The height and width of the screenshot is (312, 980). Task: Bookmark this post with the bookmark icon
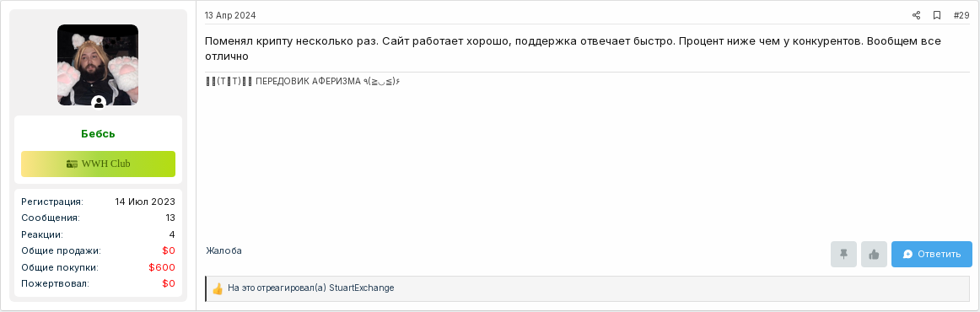(x=937, y=16)
